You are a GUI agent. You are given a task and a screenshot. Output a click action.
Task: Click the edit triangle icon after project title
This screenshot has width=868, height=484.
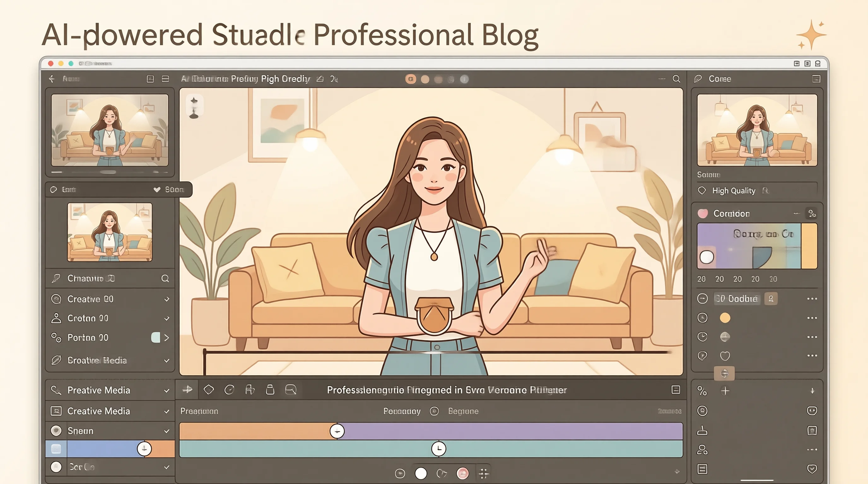click(x=320, y=79)
